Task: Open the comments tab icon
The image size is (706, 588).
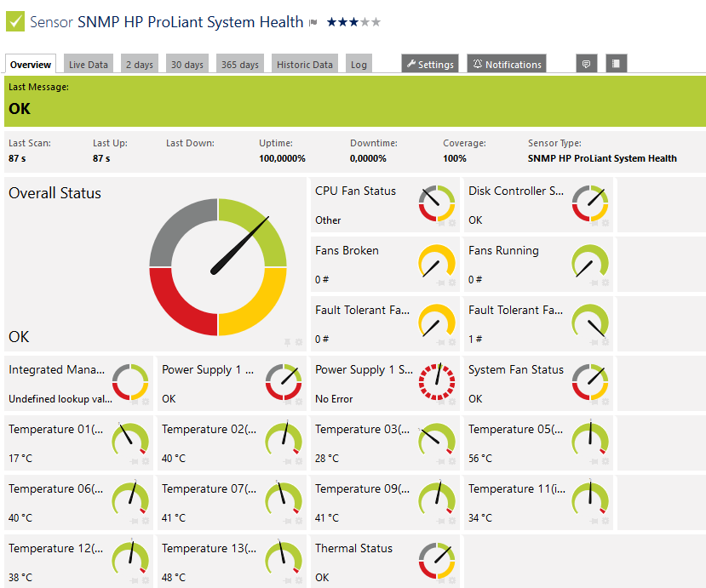Action: (x=586, y=64)
